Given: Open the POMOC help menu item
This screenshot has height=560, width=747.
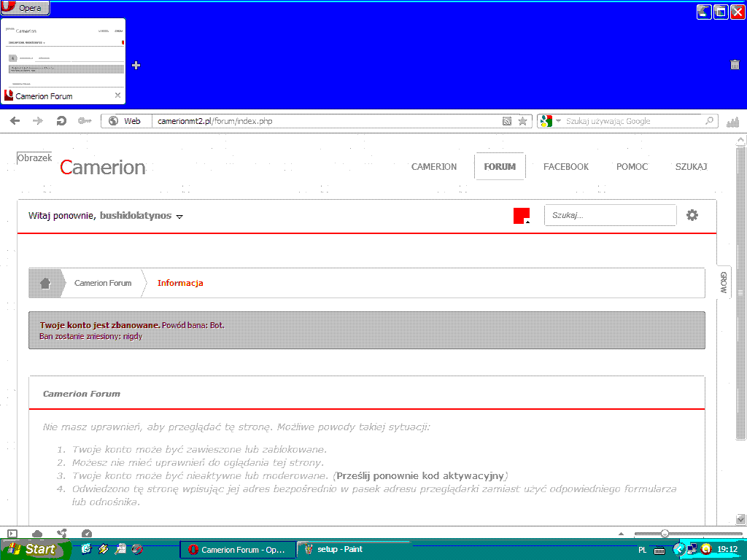Looking at the screenshot, I should click(x=632, y=167).
